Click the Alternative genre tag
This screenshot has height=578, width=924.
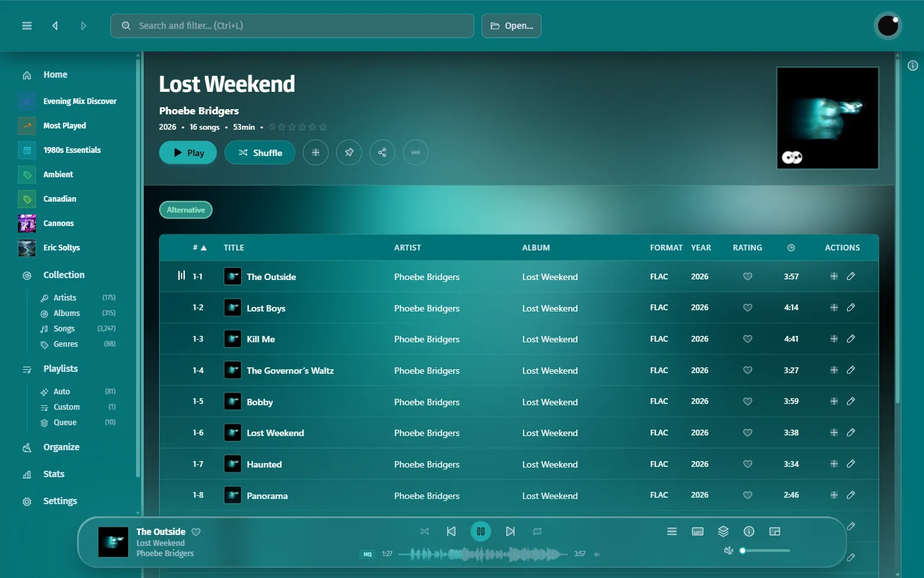(186, 210)
